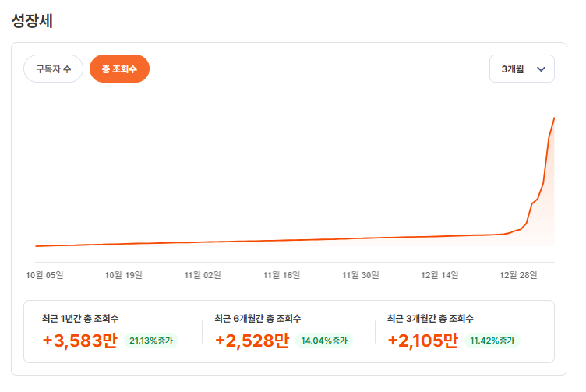Click the 14.04%증가 green badge

tap(323, 341)
